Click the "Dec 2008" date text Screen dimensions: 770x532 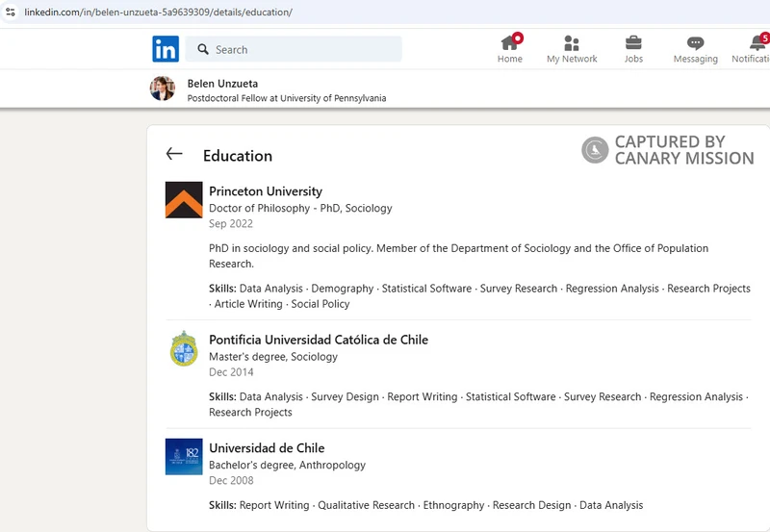pyautogui.click(x=231, y=480)
